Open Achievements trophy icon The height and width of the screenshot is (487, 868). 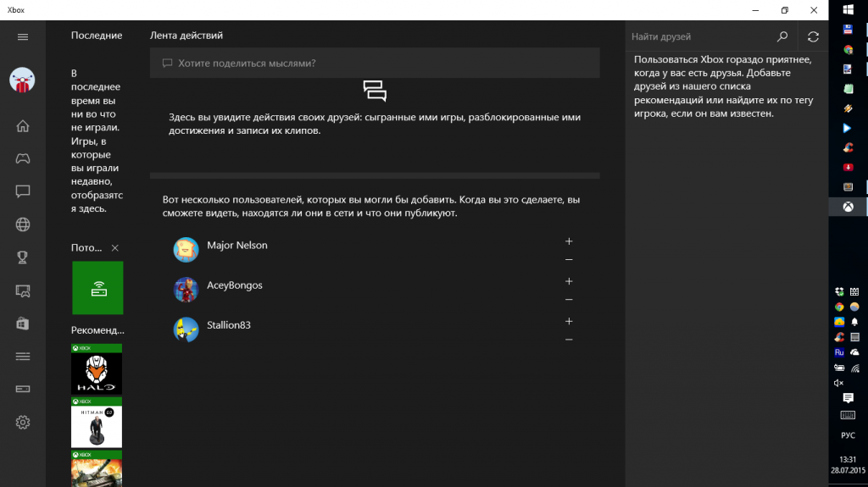click(23, 257)
